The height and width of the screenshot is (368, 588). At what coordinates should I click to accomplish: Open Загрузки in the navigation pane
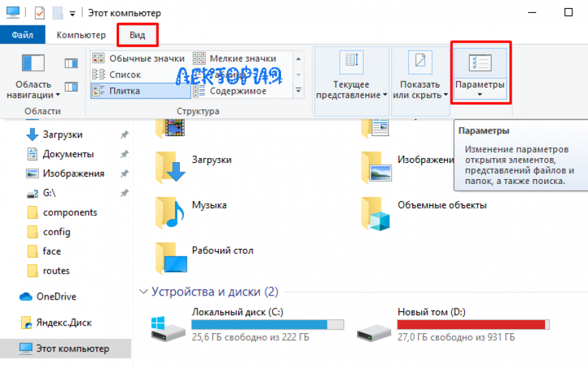(55, 135)
